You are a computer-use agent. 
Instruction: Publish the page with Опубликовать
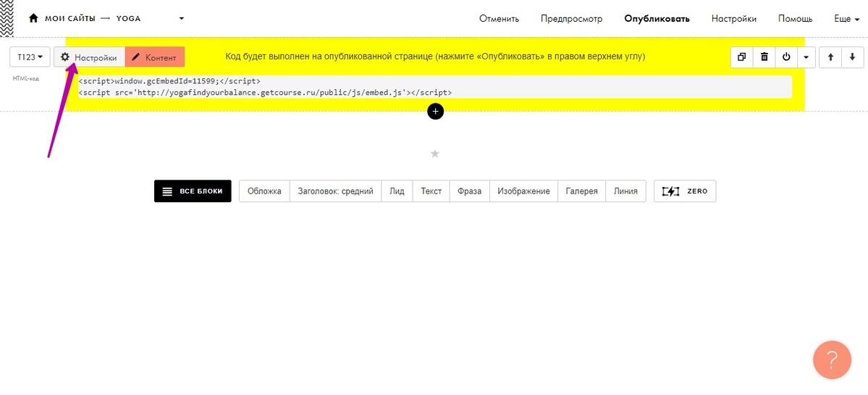pyautogui.click(x=657, y=19)
